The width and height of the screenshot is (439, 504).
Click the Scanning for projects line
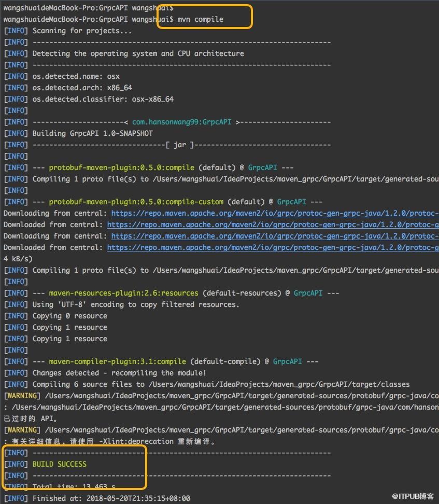tap(67, 31)
